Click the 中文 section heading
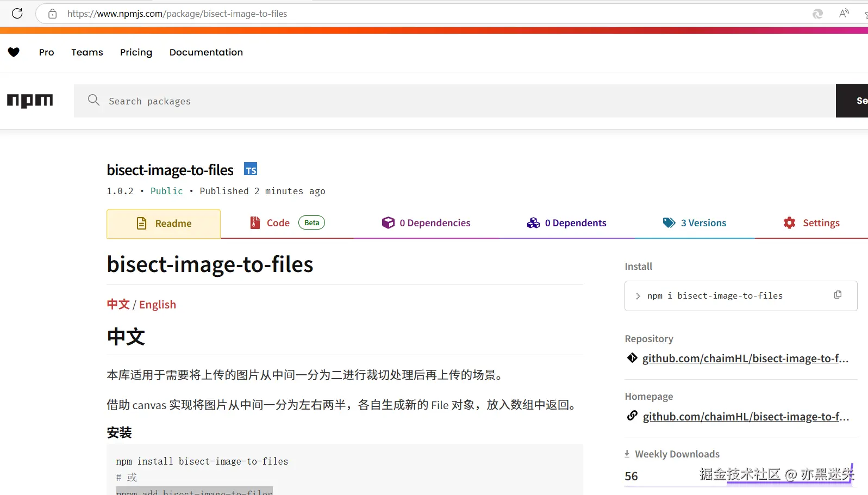Viewport: 868px width, 495px height. point(126,337)
